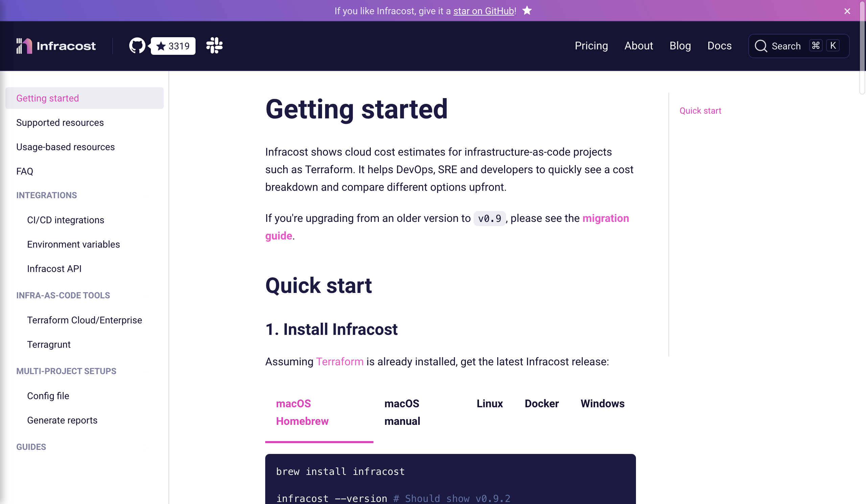Screen dimensions: 866x504
Task: Open the Infracost logo home link
Action: coord(56,46)
